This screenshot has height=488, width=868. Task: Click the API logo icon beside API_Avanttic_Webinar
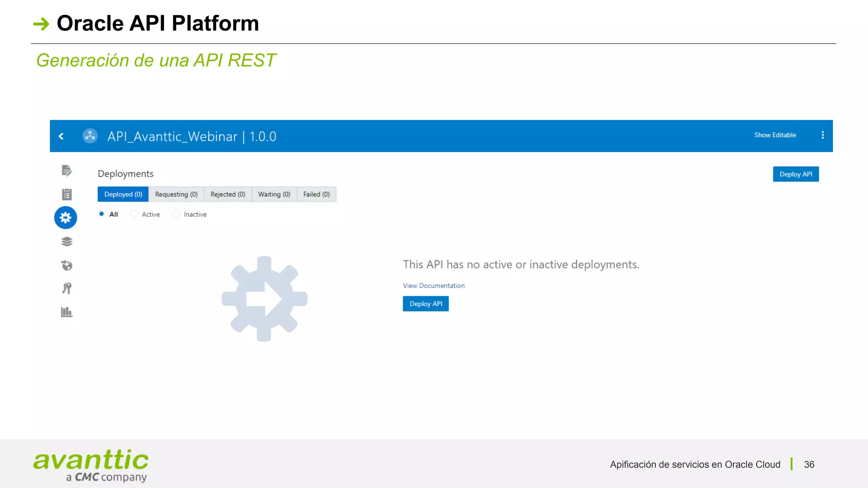(x=90, y=136)
